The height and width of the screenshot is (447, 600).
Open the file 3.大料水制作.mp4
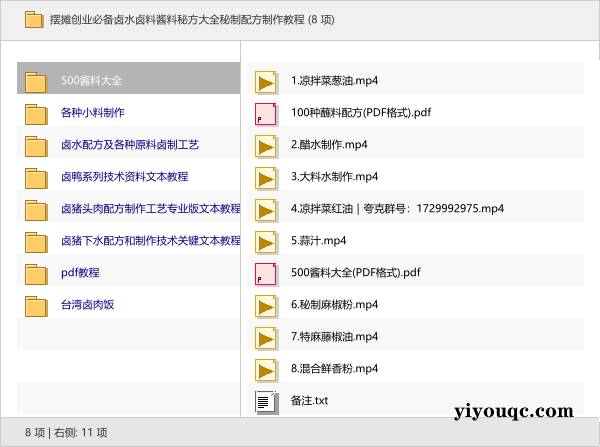pos(334,177)
